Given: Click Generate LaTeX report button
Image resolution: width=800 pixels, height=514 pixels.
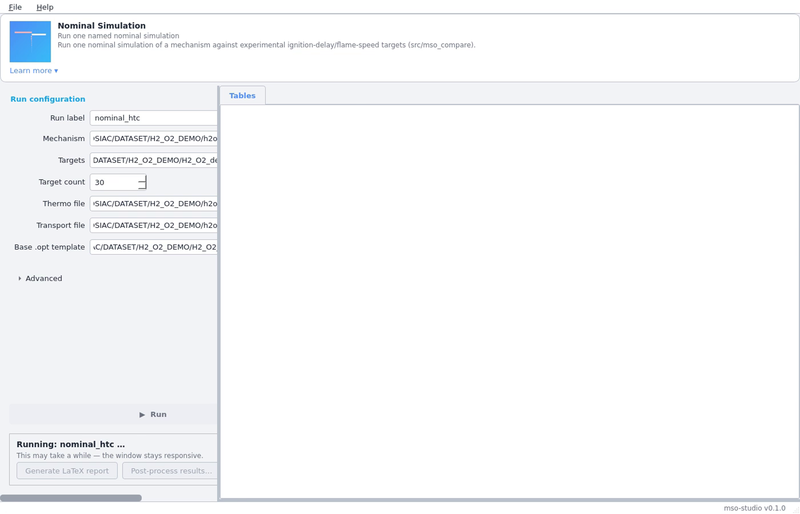Looking at the screenshot, I should pyautogui.click(x=67, y=471).
